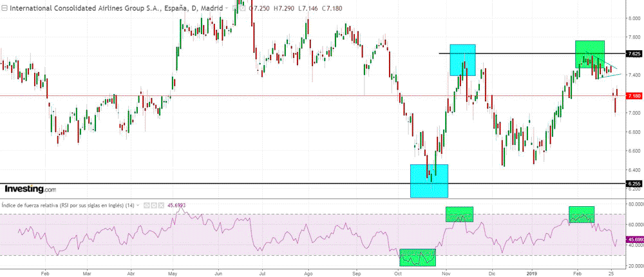This screenshot has width=644, height=277.
Task: Click the 8.000 price axis label
Action: (634, 18)
